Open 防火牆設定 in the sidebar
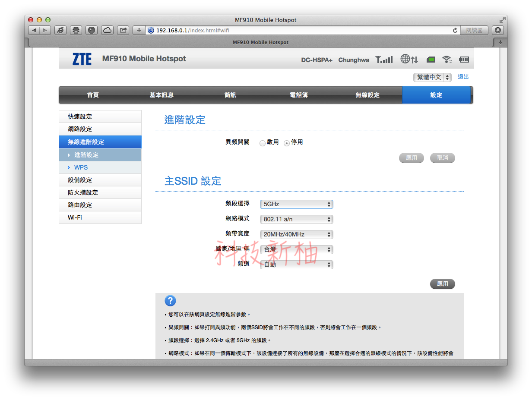The width and height of the screenshot is (532, 400). (x=100, y=192)
